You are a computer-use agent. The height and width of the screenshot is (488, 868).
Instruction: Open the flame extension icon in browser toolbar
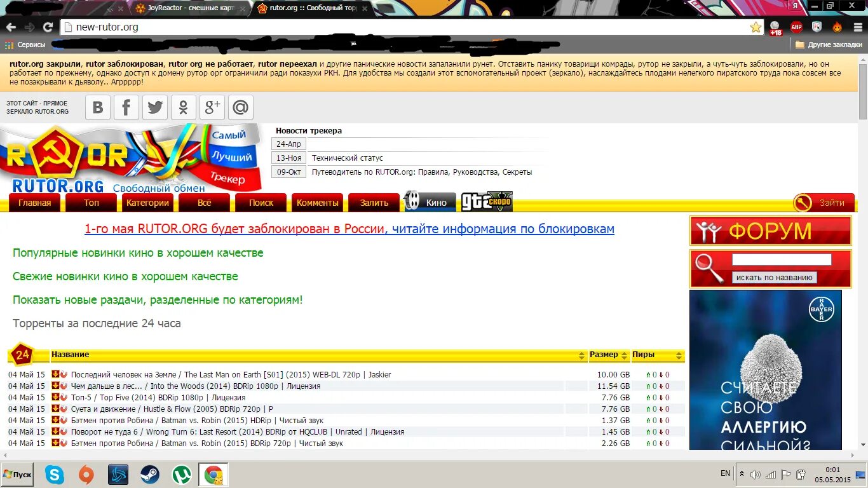point(837,27)
